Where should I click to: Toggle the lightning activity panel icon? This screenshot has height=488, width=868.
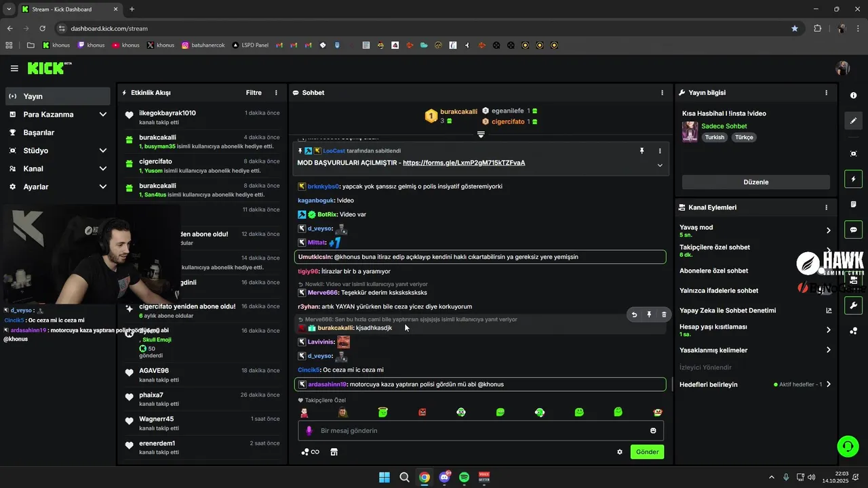(854, 179)
